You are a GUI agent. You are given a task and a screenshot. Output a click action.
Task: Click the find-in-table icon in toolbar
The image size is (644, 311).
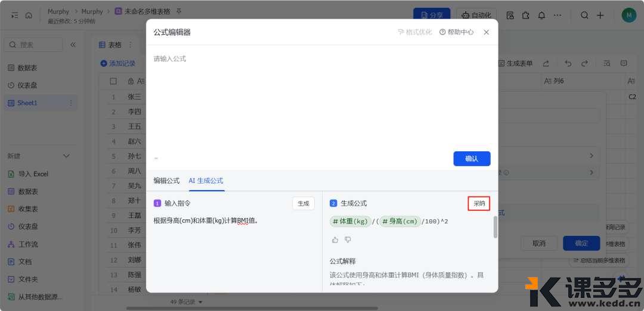tap(606, 63)
